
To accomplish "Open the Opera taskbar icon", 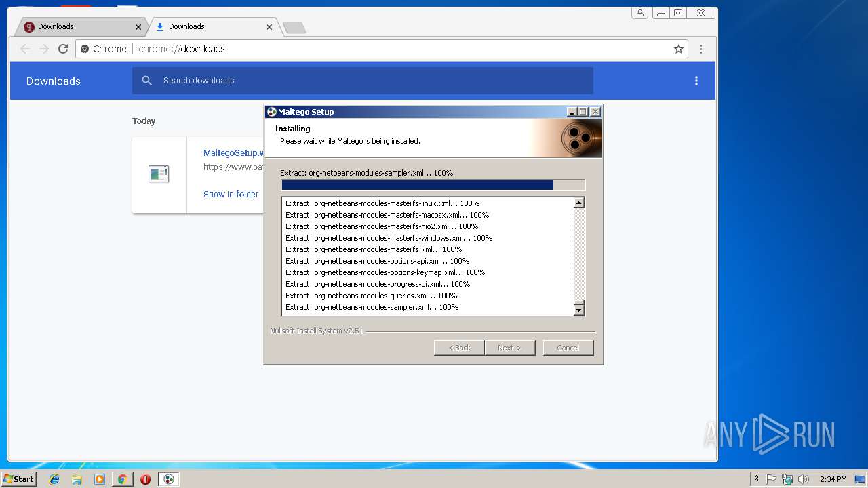I will pyautogui.click(x=145, y=479).
